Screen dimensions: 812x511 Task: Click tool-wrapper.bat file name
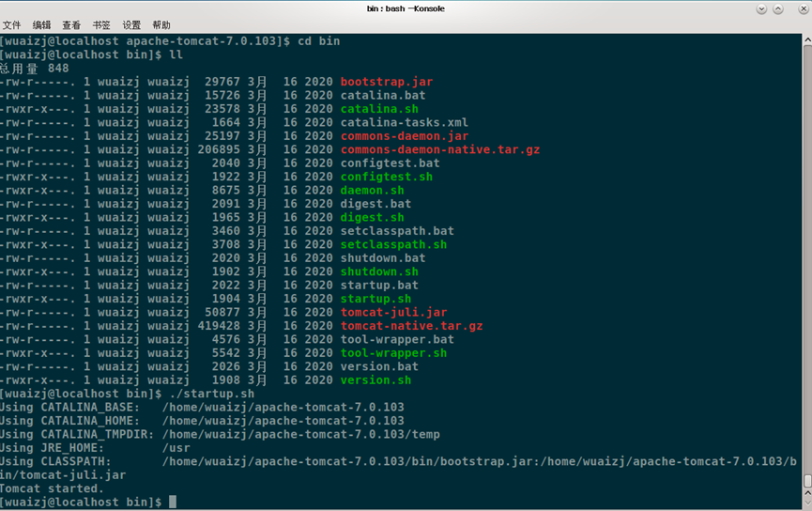click(x=397, y=339)
